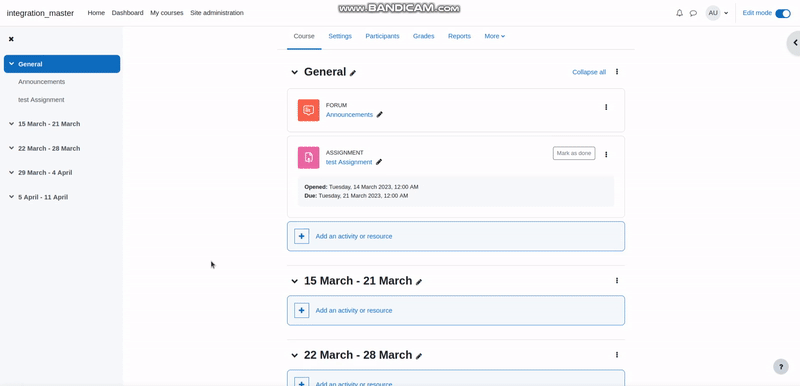Viewport: 800px width, 386px height.
Task: Click plus icon in General section
Action: 302,236
